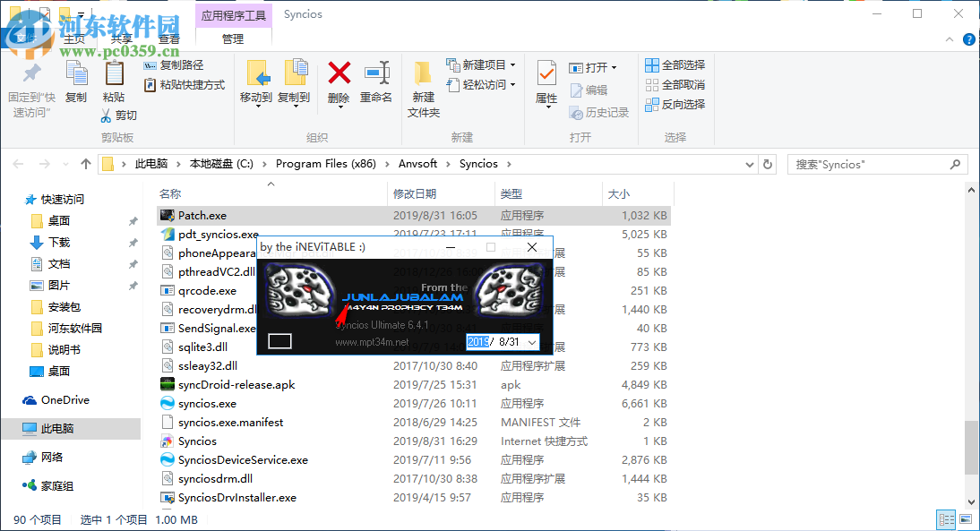
Task: Click the red Delete (删除) icon
Action: [x=338, y=74]
